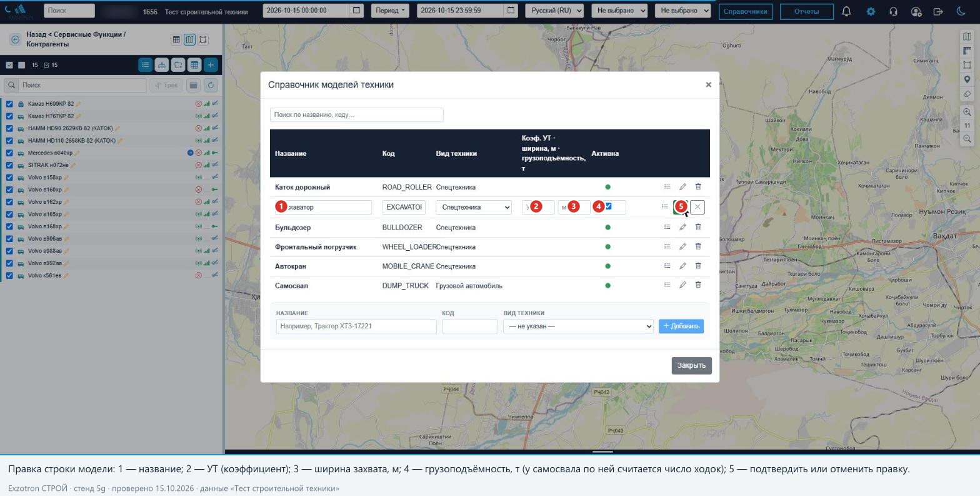Screen dimensions: 980x496
Task: Delete the Бульдозер model with trash icon
Action: tap(698, 227)
